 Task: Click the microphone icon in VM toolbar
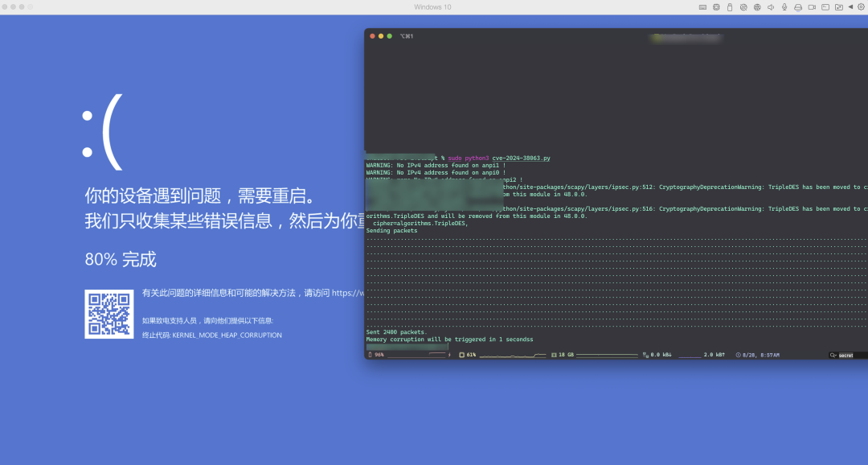[784, 7]
